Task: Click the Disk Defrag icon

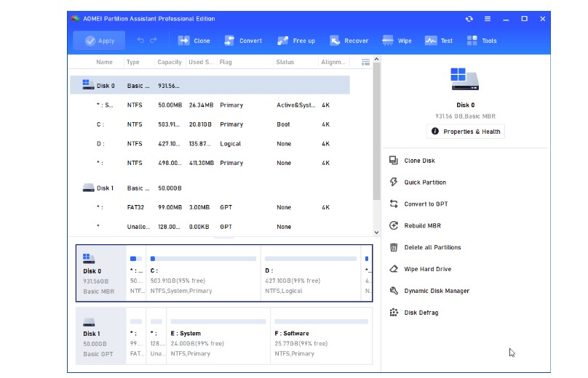Action: pyautogui.click(x=394, y=313)
